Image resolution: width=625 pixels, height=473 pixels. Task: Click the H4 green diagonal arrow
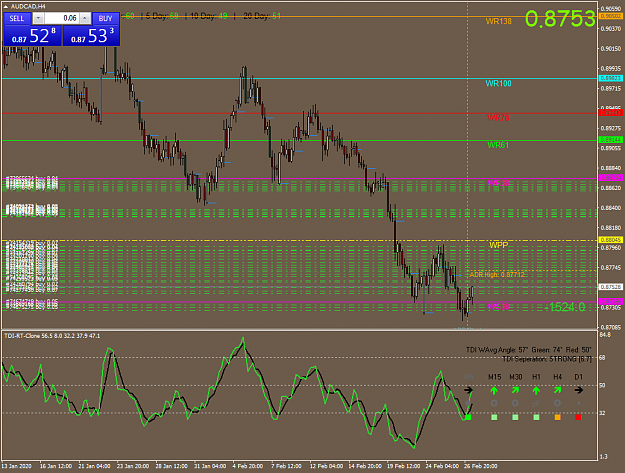[x=558, y=390]
